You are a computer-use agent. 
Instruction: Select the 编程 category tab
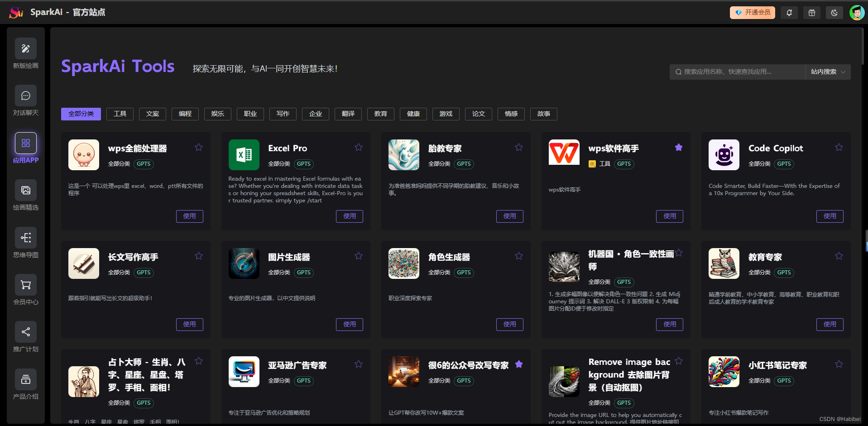[x=185, y=114]
